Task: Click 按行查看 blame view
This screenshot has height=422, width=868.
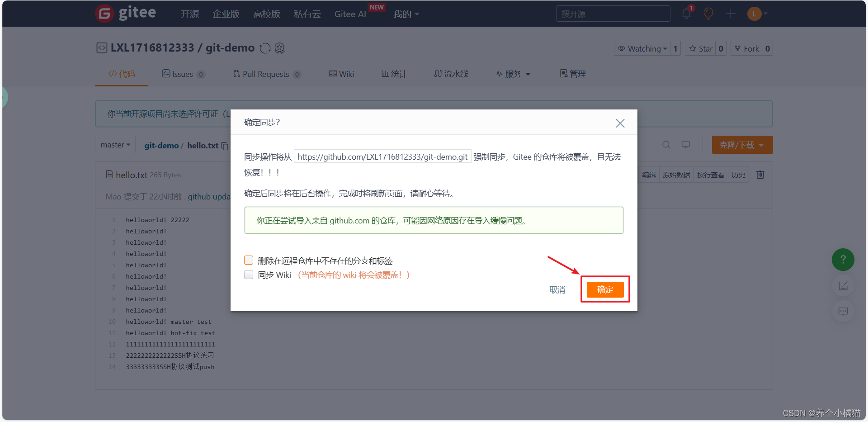Action: pyautogui.click(x=711, y=175)
